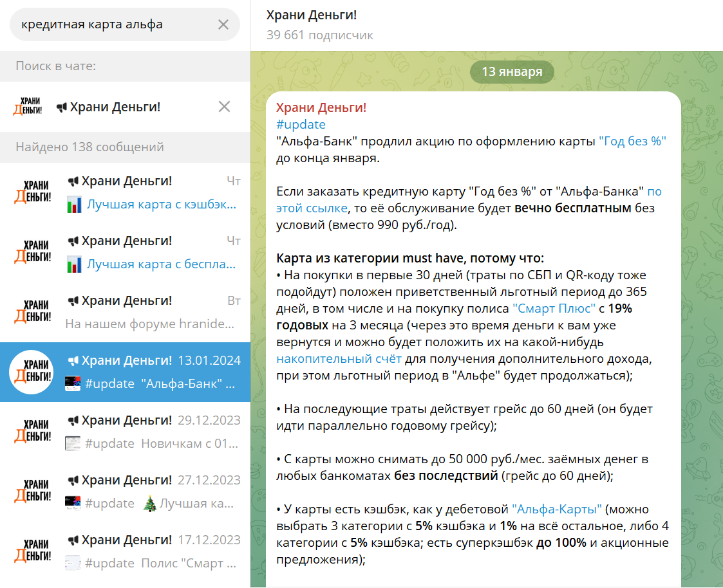Open the result 'Лучшая карта с беспла...'
This screenshot has width=723, height=588.
click(x=125, y=253)
